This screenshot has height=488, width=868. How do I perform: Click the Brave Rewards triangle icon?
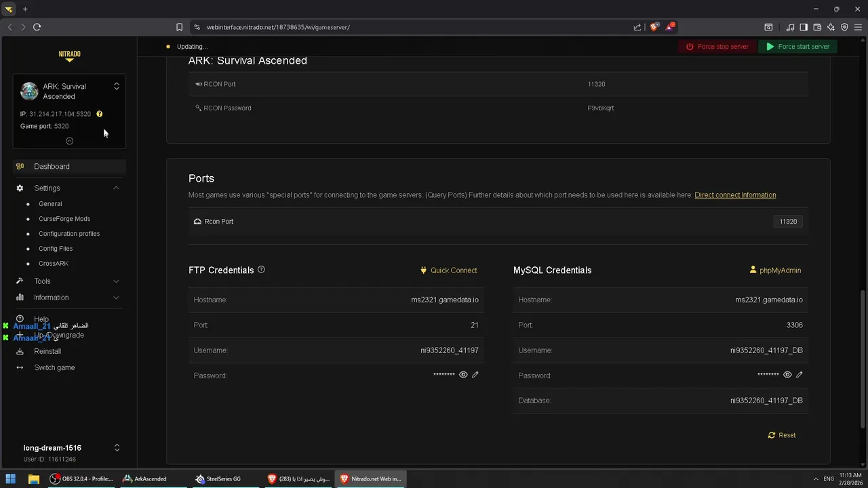(x=670, y=27)
